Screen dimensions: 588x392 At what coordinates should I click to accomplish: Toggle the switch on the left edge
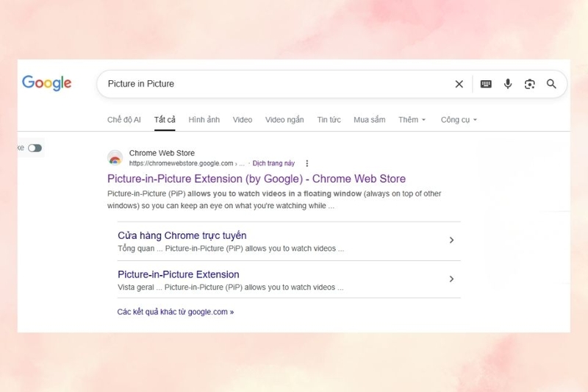(x=35, y=148)
